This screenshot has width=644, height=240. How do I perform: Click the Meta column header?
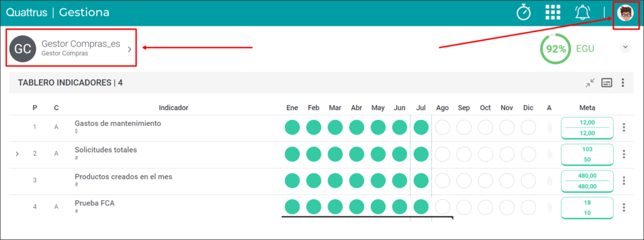pos(587,108)
